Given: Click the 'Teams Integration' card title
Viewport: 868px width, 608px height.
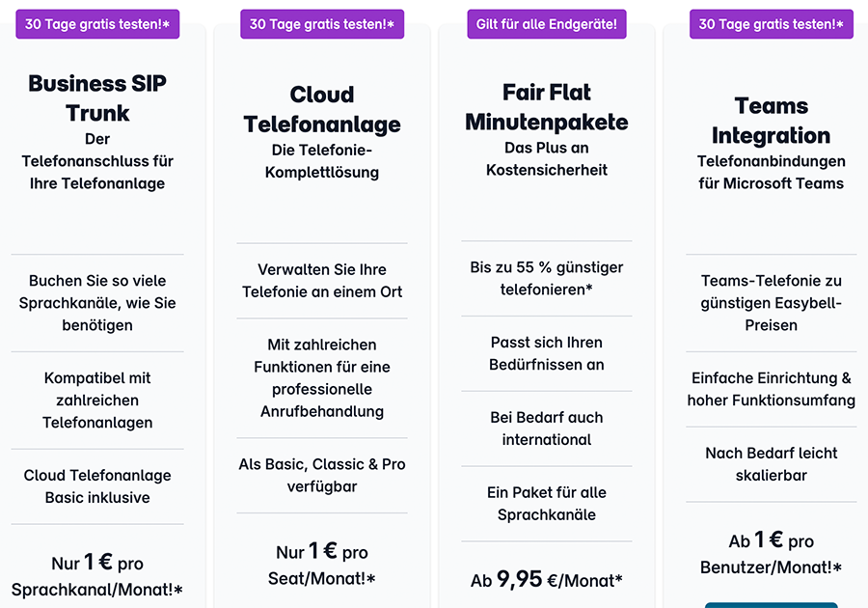Looking at the screenshot, I should tap(771, 123).
